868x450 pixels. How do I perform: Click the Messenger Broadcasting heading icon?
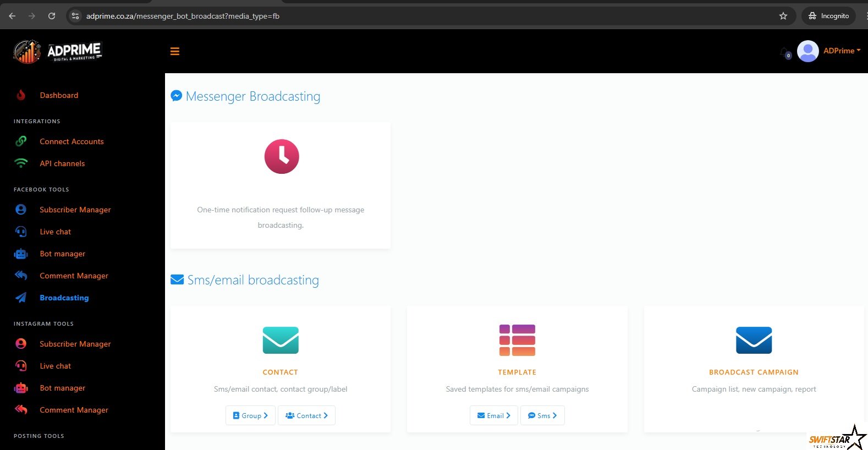coord(177,96)
